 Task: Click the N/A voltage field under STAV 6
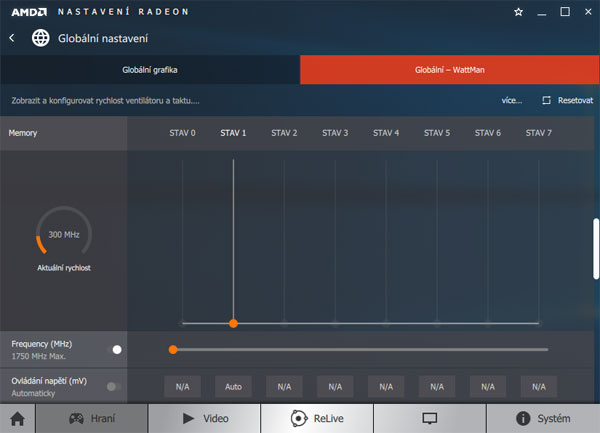click(x=488, y=387)
